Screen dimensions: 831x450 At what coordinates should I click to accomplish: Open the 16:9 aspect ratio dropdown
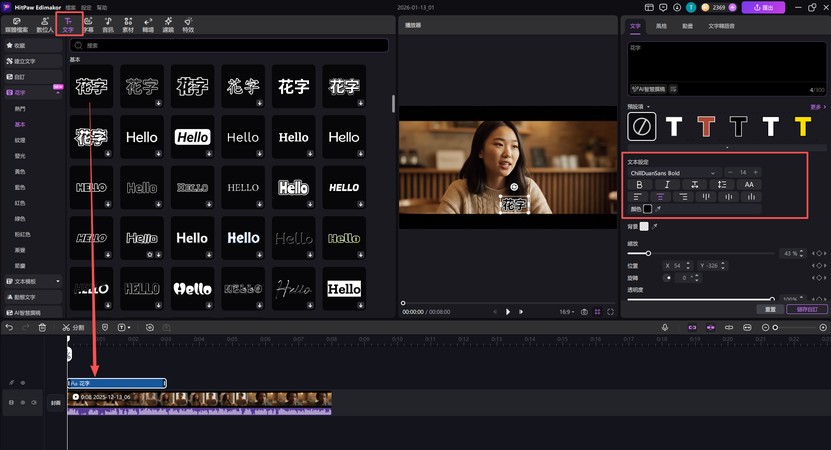pos(566,312)
